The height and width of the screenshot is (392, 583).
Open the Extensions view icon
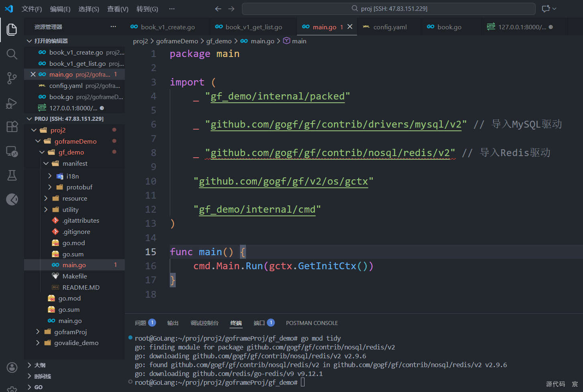tap(12, 127)
